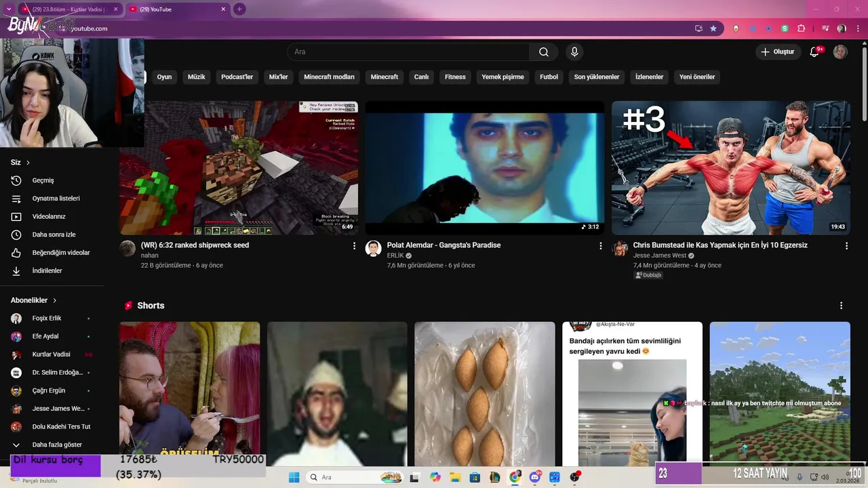Select the Minecraft modları filter chip
The height and width of the screenshot is (488, 868).
[x=330, y=77]
